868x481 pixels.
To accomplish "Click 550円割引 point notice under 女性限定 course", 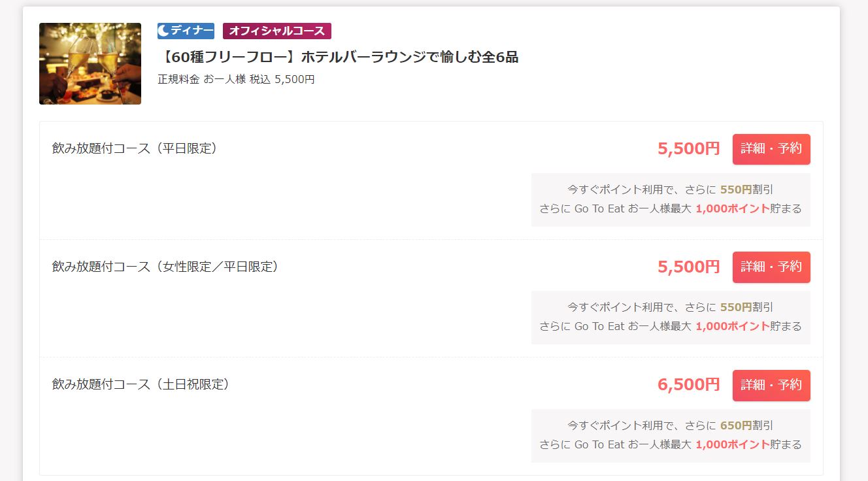I will tap(670, 307).
